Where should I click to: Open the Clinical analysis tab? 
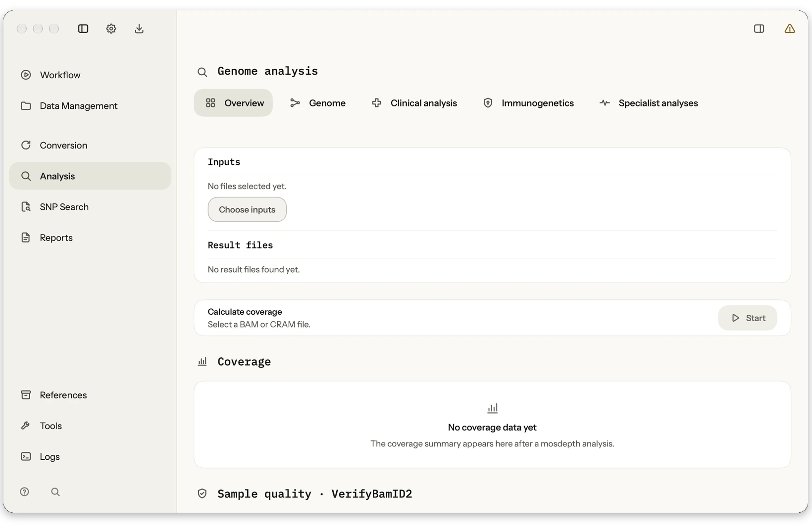point(414,103)
